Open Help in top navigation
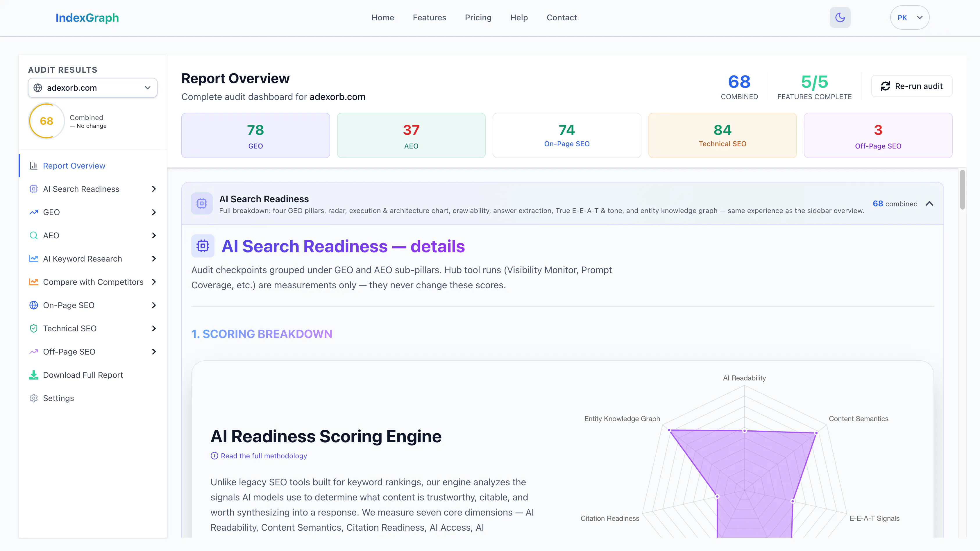980x551 pixels. (519, 17)
